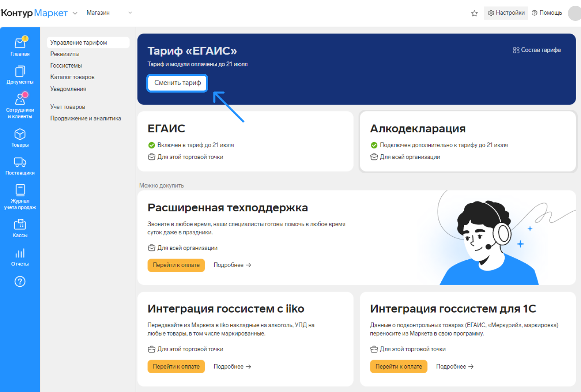
Task: Open the Документы sidebar section
Action: (x=20, y=75)
